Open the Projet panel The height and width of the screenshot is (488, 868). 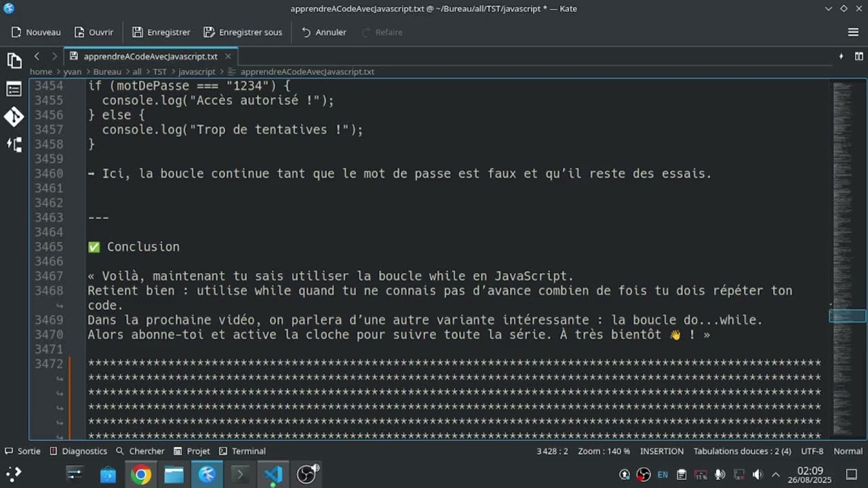click(x=191, y=451)
